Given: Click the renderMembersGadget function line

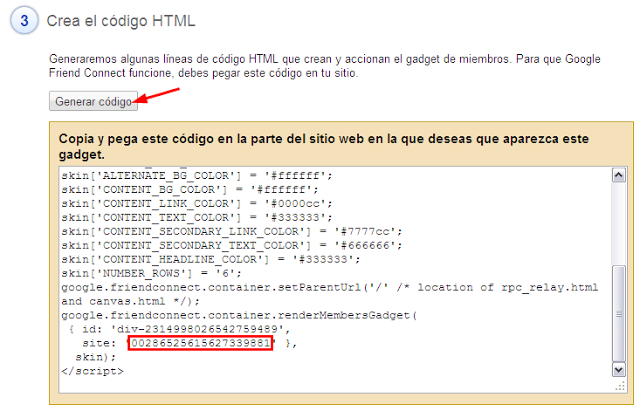Looking at the screenshot, I should point(238,314).
